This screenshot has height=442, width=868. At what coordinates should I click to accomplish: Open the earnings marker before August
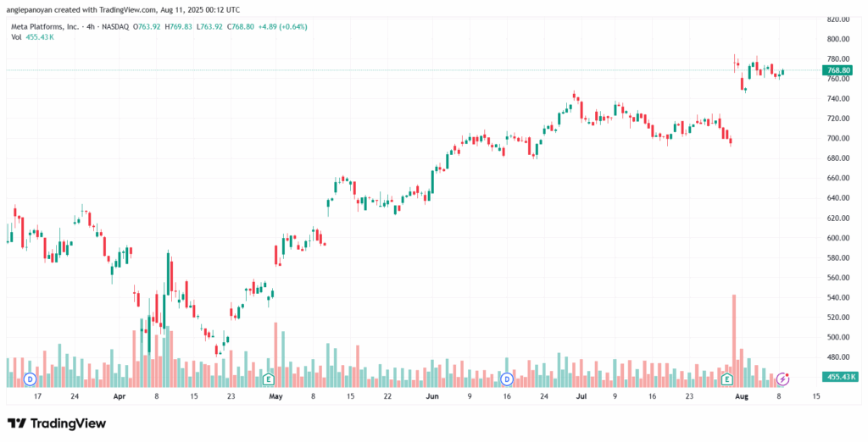[726, 378]
